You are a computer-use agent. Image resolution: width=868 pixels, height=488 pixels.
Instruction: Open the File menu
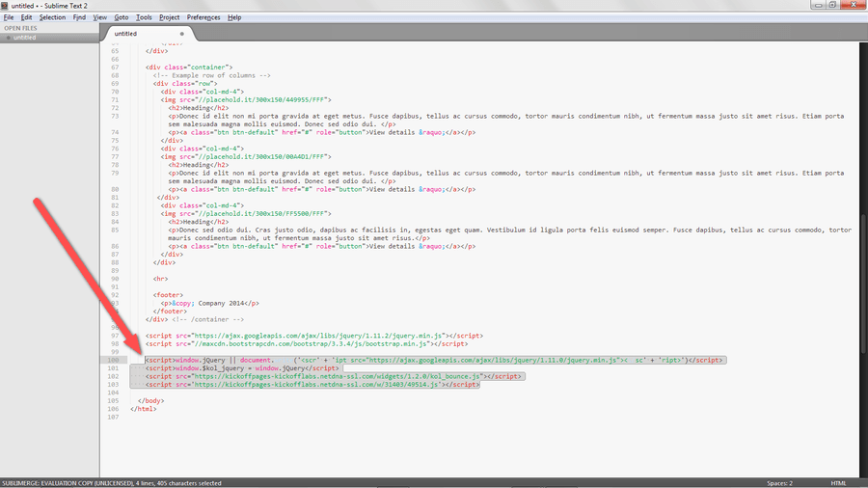coord(9,17)
